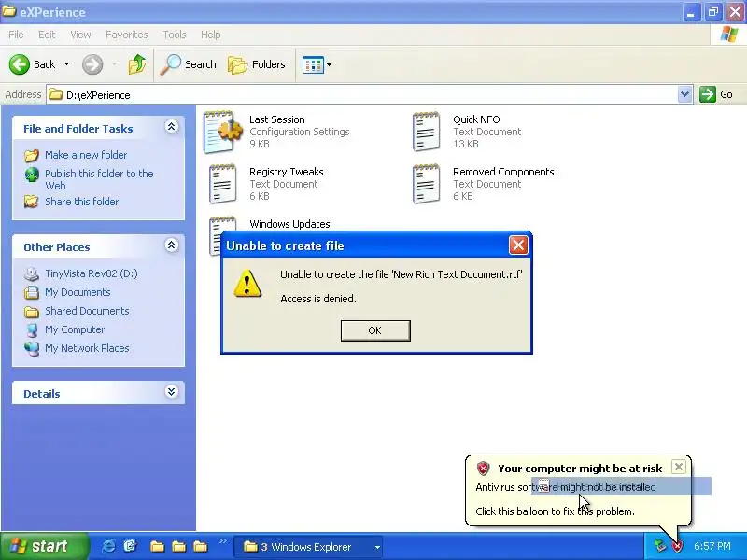
Task: Click the red shield icon in balloon
Action: pyautogui.click(x=483, y=469)
